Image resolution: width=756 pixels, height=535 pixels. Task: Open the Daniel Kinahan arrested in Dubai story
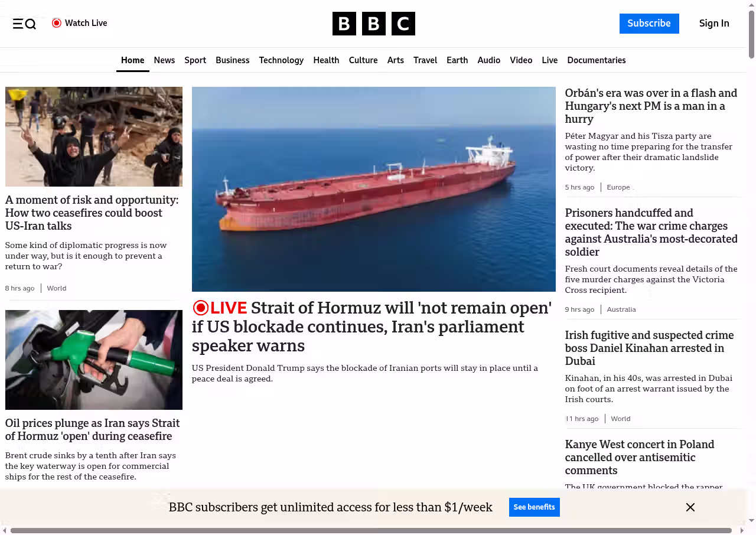pos(649,348)
